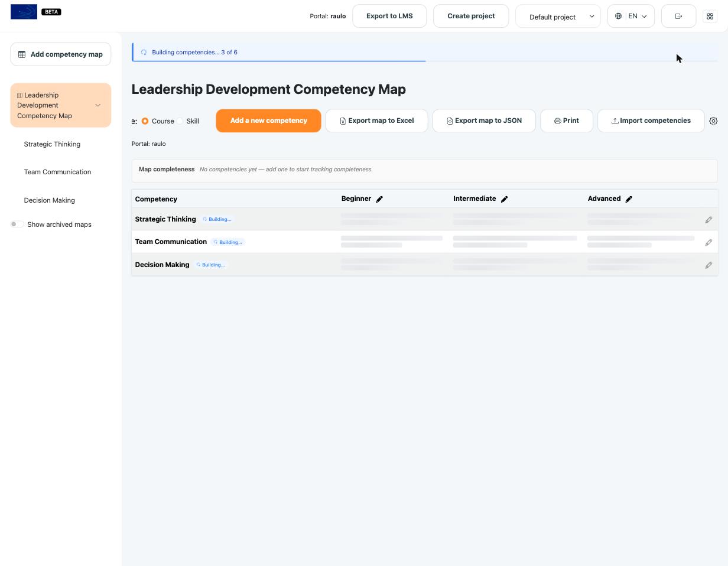Image resolution: width=728 pixels, height=566 pixels.
Task: Open the EN language selector
Action: click(630, 16)
